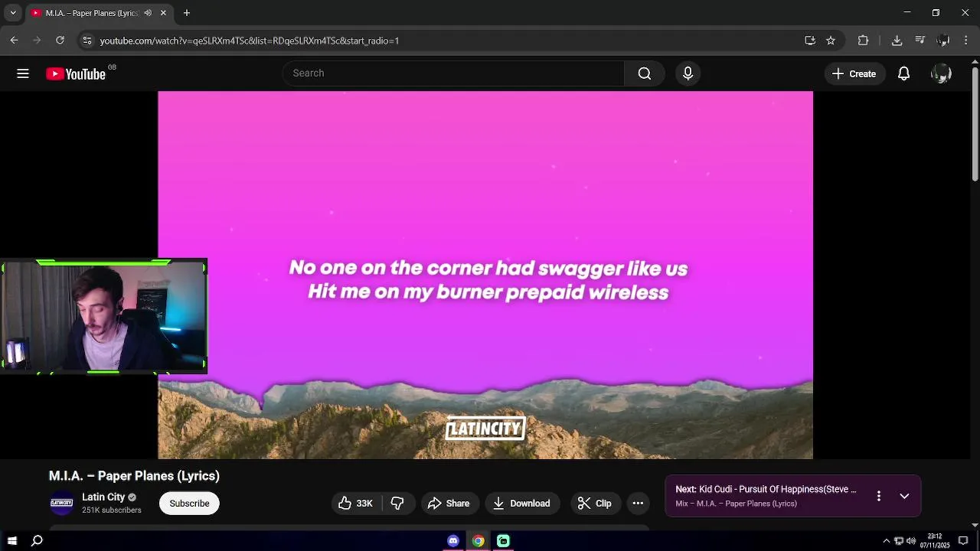This screenshot has height=551, width=980.
Task: Open the network tray icon
Action: coord(899,541)
